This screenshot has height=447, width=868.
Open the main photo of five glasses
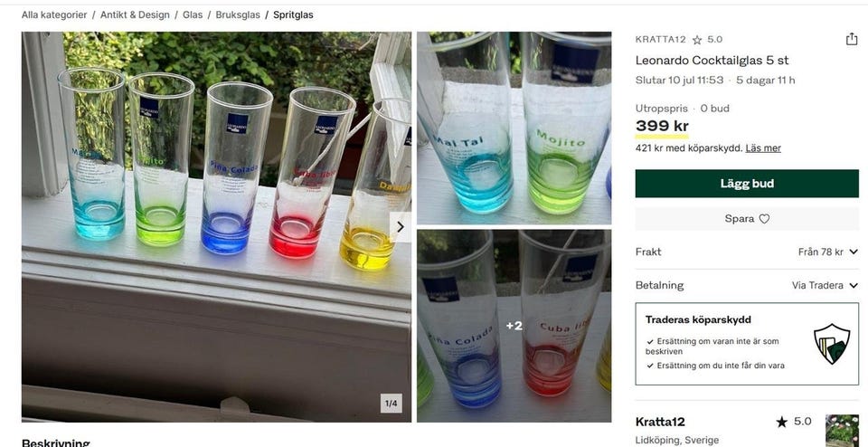click(216, 226)
